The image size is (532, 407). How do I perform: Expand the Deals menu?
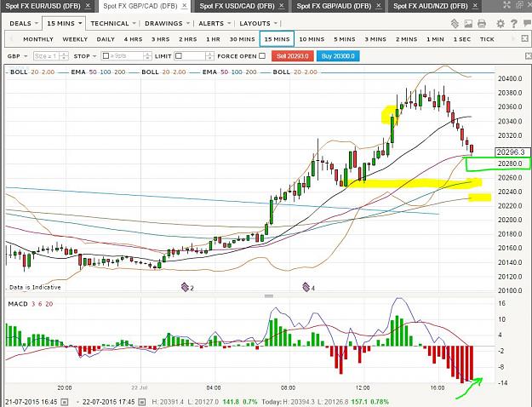(x=24, y=24)
